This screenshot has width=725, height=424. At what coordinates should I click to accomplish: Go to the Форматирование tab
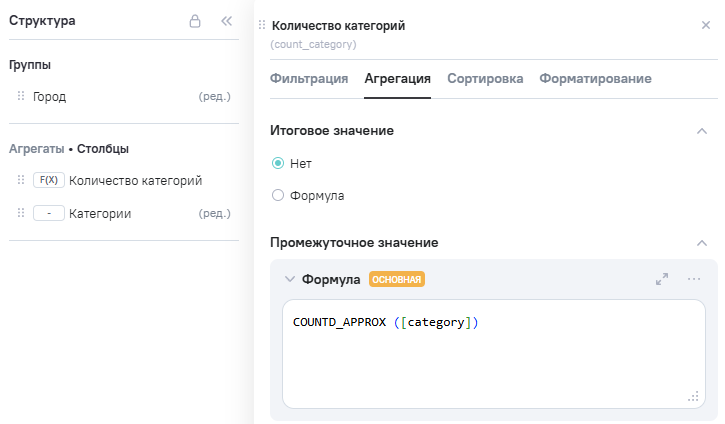click(x=595, y=79)
